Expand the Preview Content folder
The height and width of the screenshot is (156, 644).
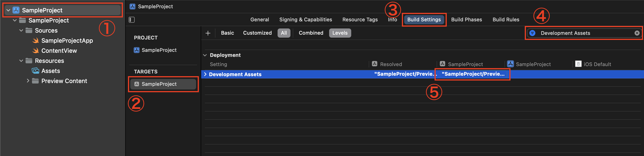point(28,81)
